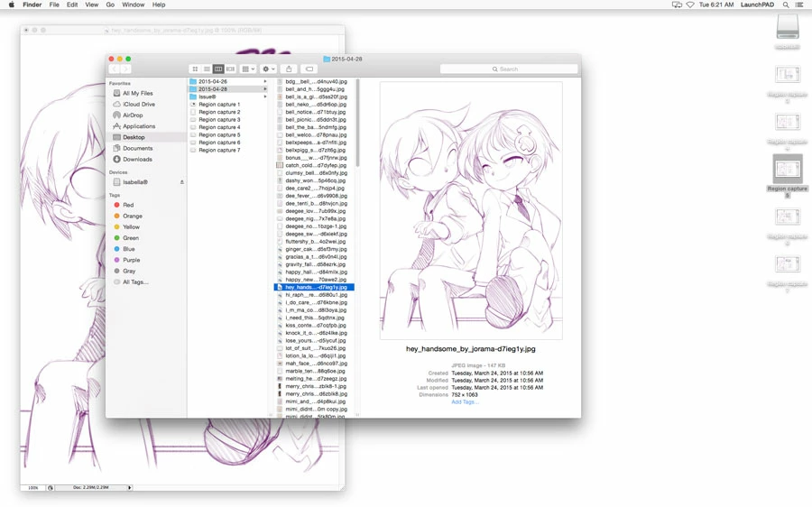Click LaunchPAD user name in menu bar
The image size is (812, 507).
(x=757, y=5)
